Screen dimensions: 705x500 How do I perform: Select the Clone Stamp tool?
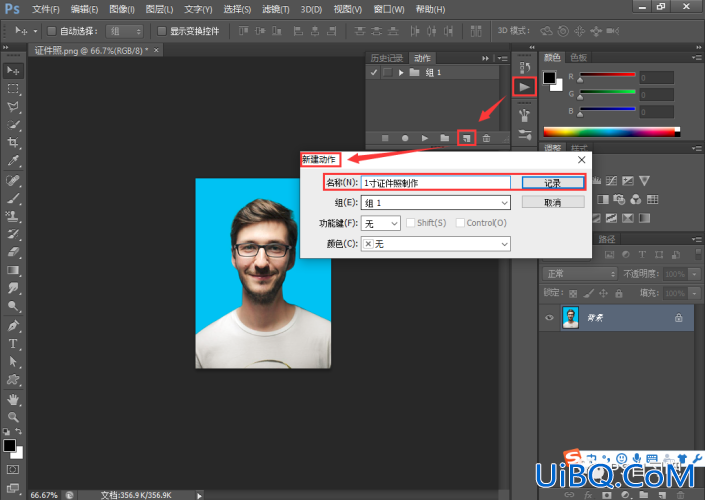[x=13, y=216]
